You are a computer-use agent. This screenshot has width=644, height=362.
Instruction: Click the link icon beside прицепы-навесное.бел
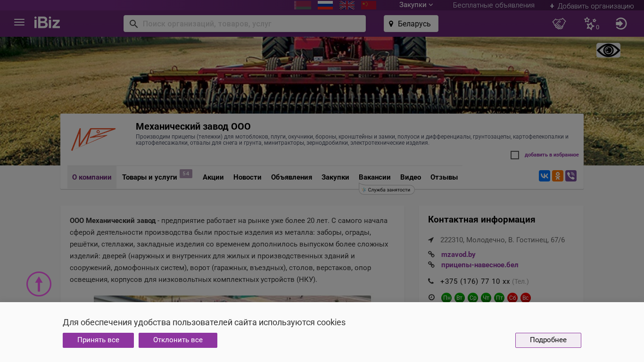tap(431, 265)
